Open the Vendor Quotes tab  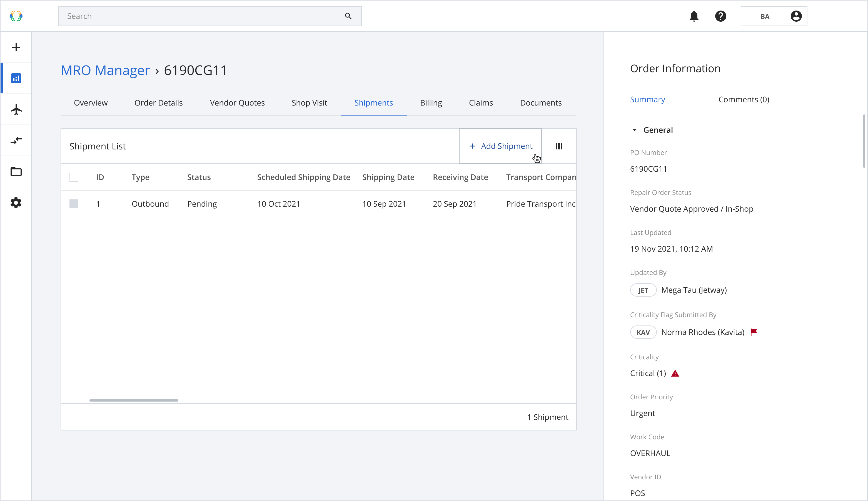pos(237,102)
